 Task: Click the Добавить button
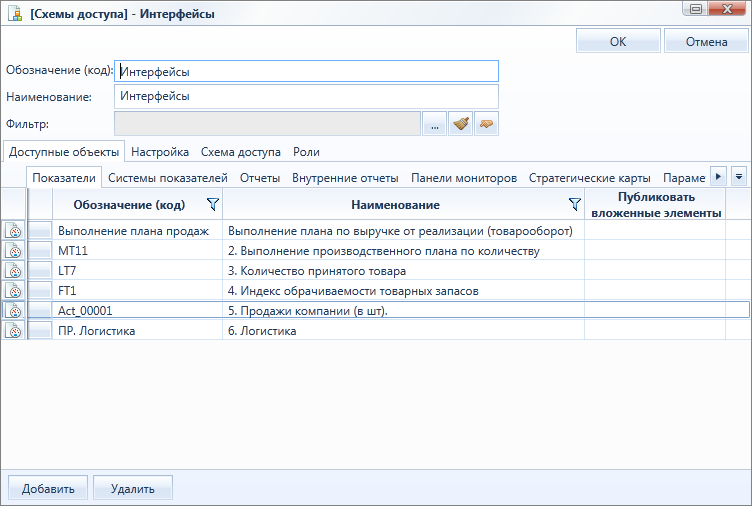coord(48,488)
